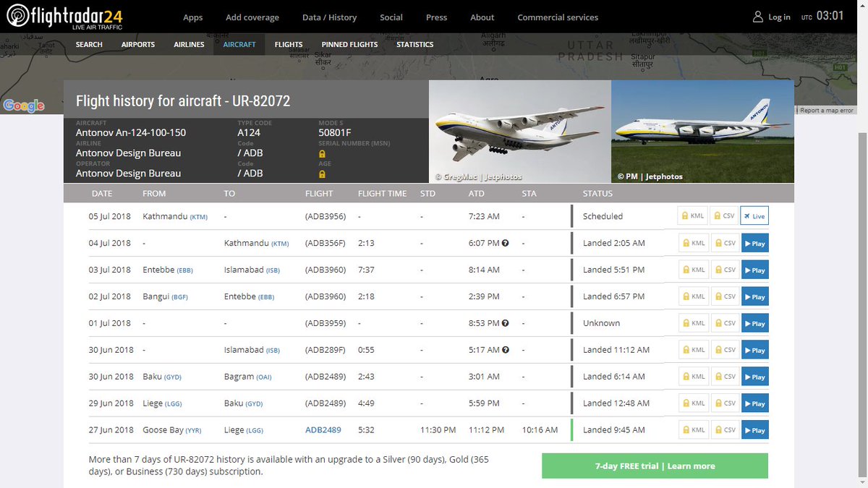Download CSV for 05 Jul Kathmandu flight
Image resolution: width=868 pixels, height=488 pixels.
tap(724, 216)
